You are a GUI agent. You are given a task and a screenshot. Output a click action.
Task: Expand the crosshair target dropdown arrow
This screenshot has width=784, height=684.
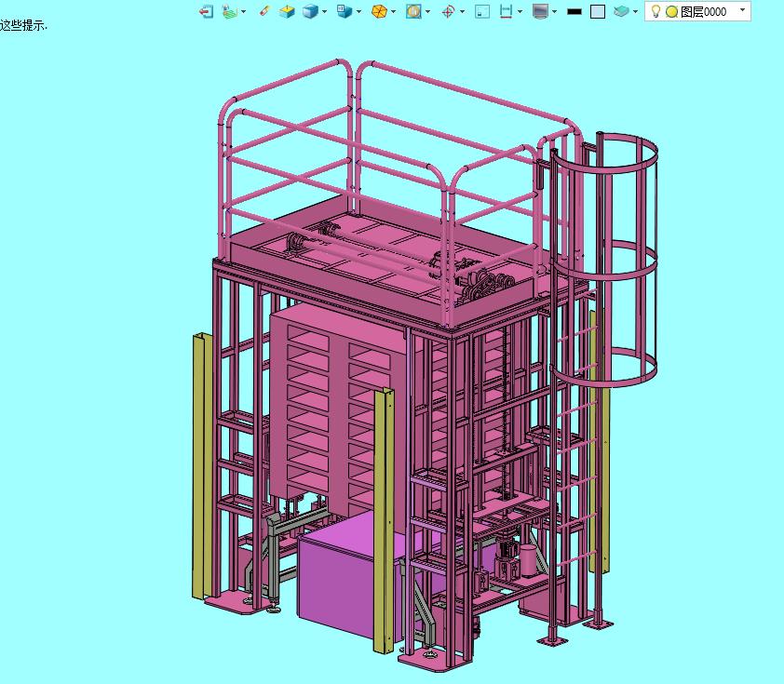pyautogui.click(x=462, y=11)
